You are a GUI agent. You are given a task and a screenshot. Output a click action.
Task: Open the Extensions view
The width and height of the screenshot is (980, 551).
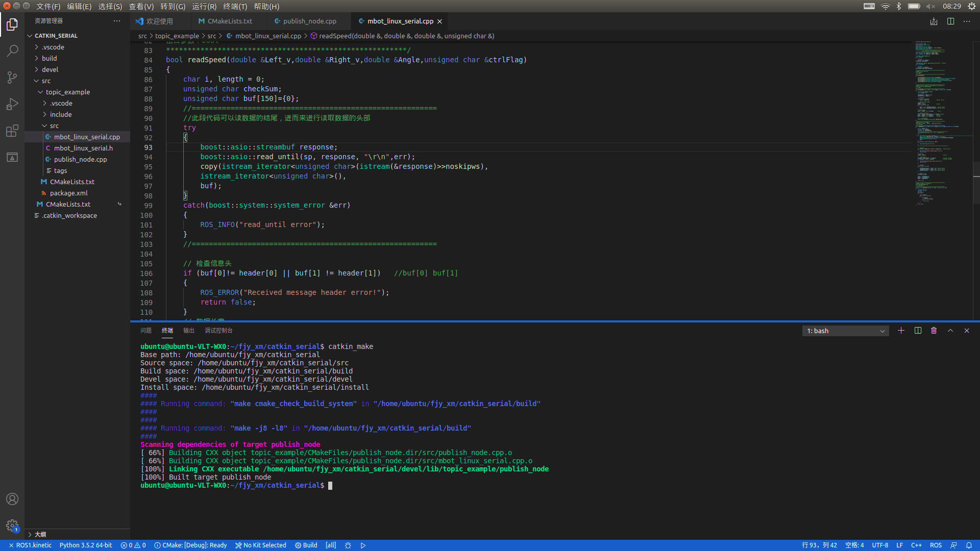(x=12, y=131)
